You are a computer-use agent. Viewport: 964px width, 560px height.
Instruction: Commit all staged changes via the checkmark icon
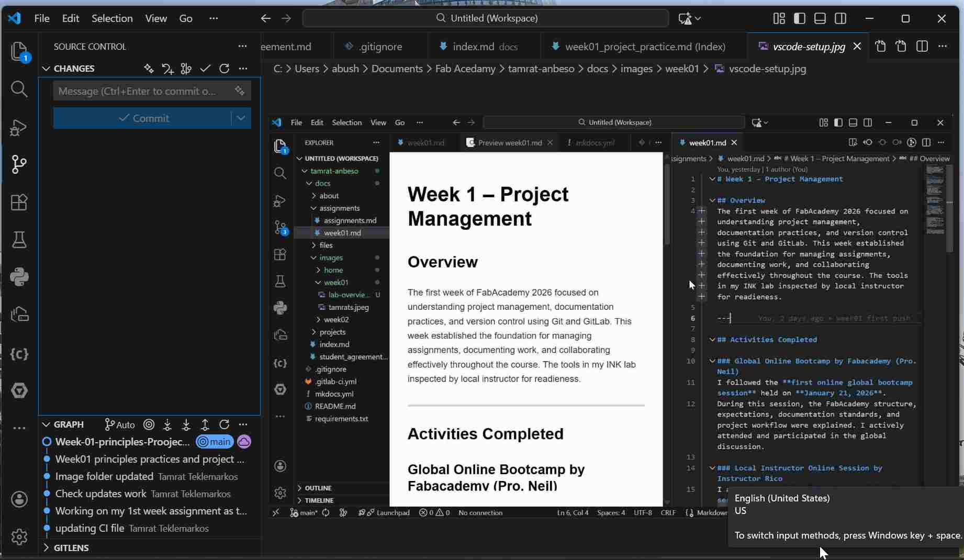click(205, 69)
